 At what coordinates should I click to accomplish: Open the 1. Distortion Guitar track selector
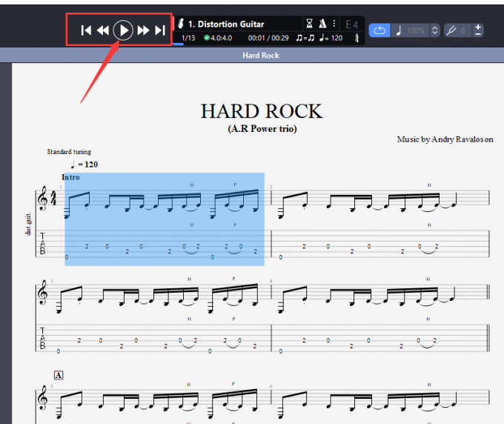point(226,24)
